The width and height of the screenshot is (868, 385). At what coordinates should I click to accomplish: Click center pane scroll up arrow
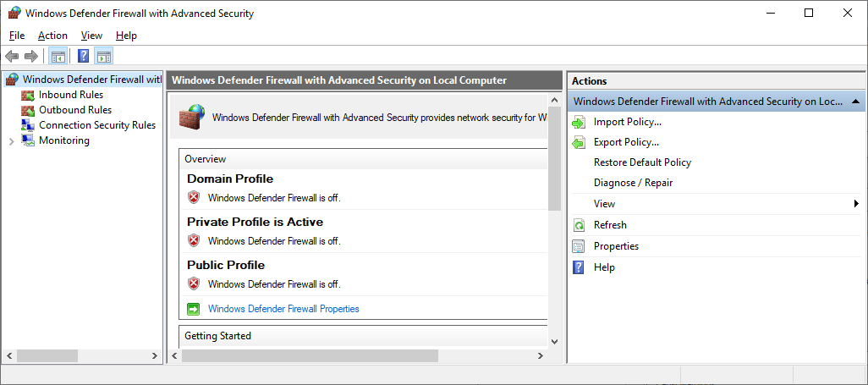pos(555,100)
